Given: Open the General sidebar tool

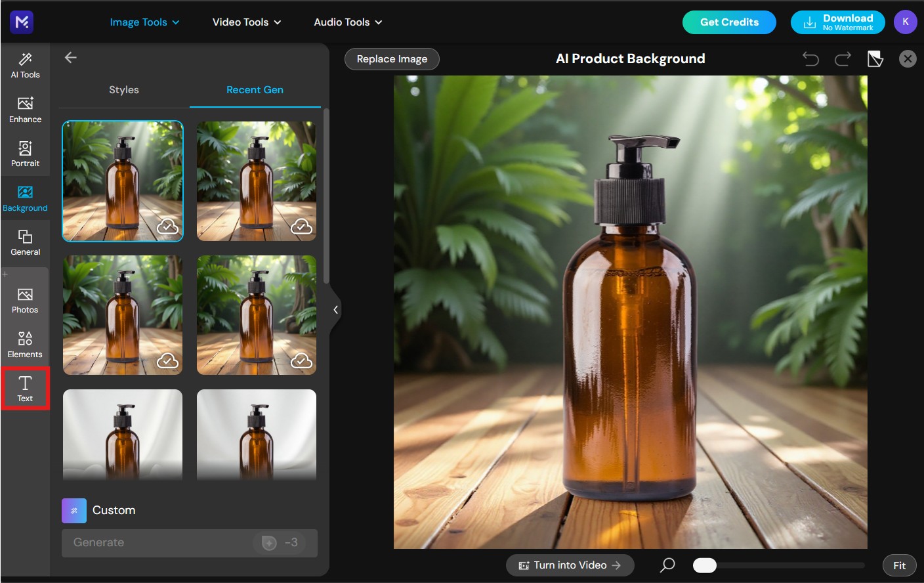Looking at the screenshot, I should click(25, 243).
